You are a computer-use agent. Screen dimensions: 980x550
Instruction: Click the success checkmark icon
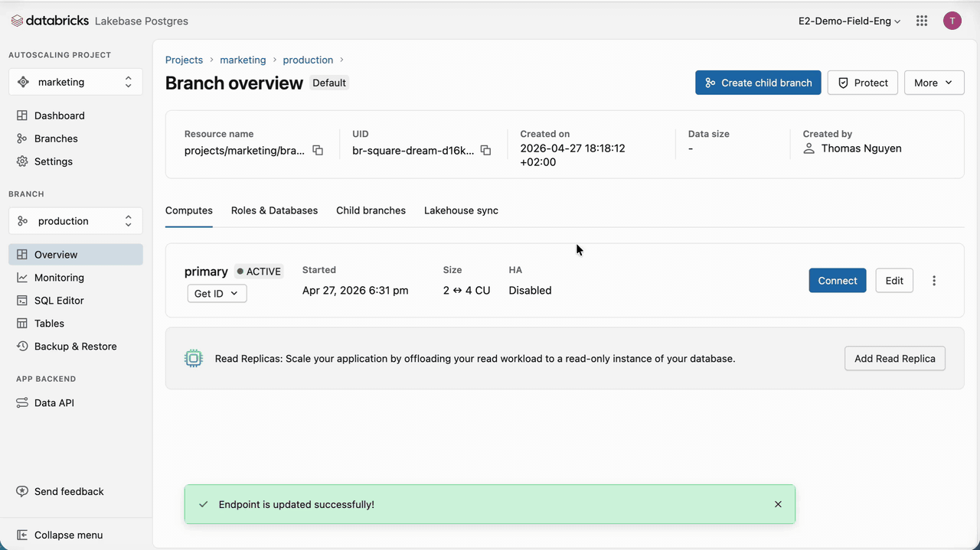point(203,504)
